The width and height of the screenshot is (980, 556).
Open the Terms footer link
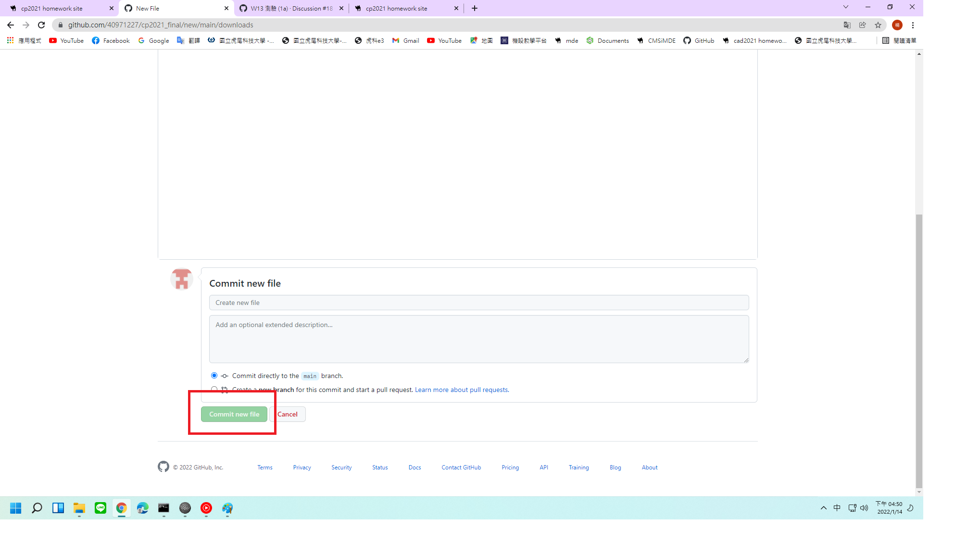265,468
